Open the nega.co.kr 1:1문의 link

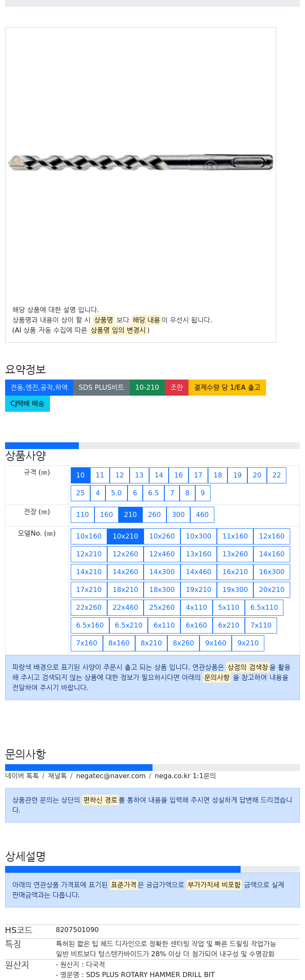coord(185,776)
